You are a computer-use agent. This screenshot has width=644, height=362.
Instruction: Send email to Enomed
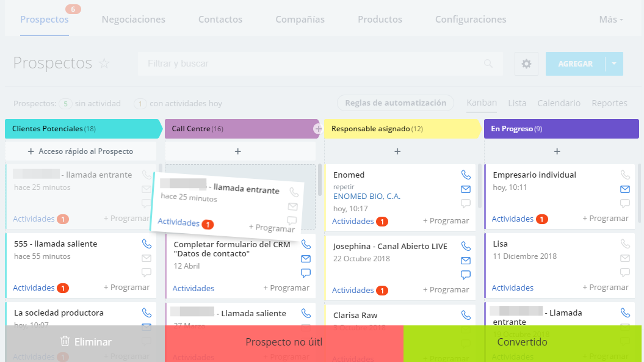coord(465,189)
